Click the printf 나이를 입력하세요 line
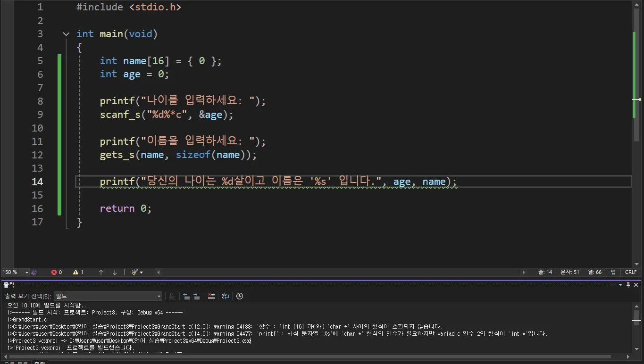644x364 pixels. 183,101
